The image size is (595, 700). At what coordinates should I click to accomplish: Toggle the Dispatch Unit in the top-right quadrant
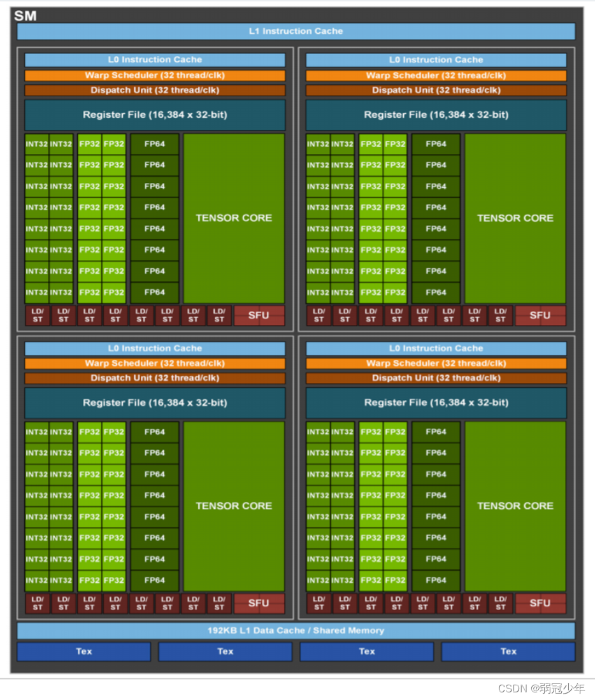pyautogui.click(x=436, y=90)
